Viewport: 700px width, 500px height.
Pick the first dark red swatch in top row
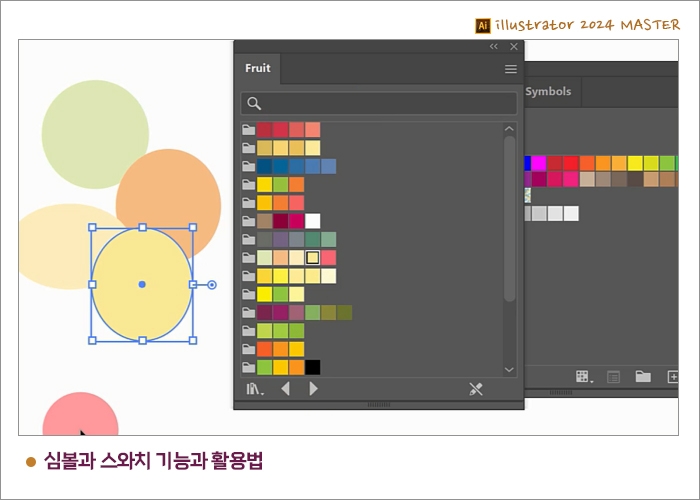(264, 130)
